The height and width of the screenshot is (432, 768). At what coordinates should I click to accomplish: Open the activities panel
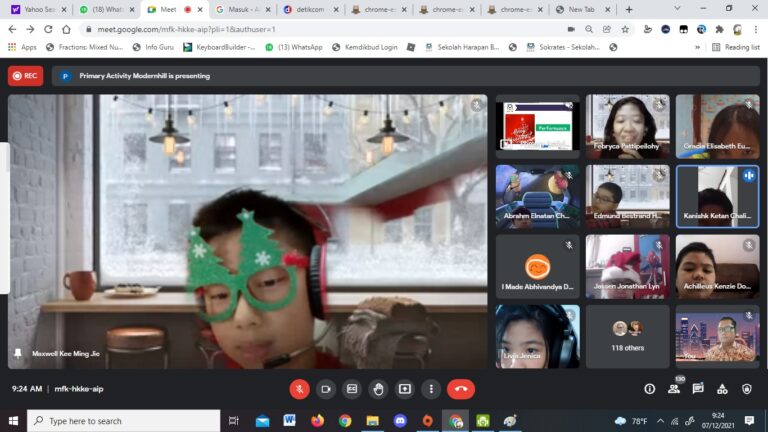(x=722, y=389)
